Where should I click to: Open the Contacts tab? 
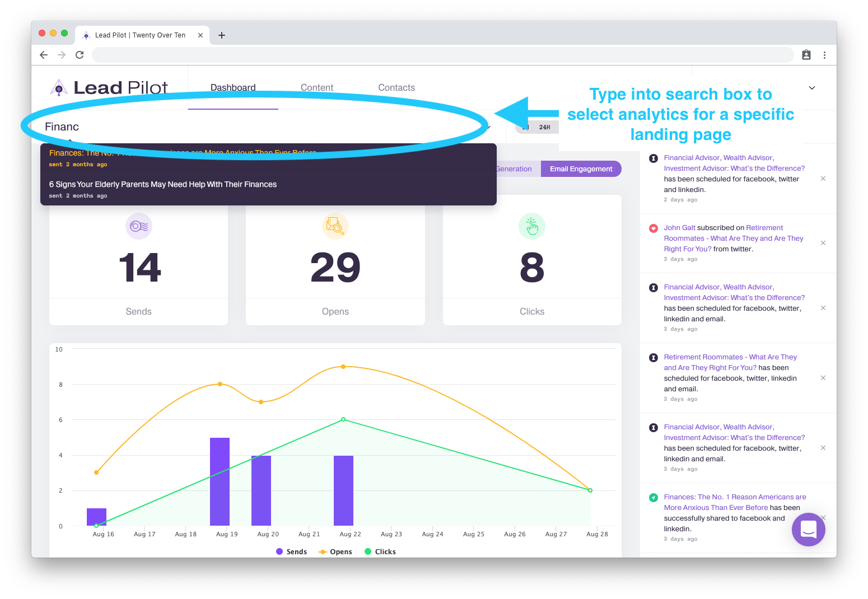396,88
